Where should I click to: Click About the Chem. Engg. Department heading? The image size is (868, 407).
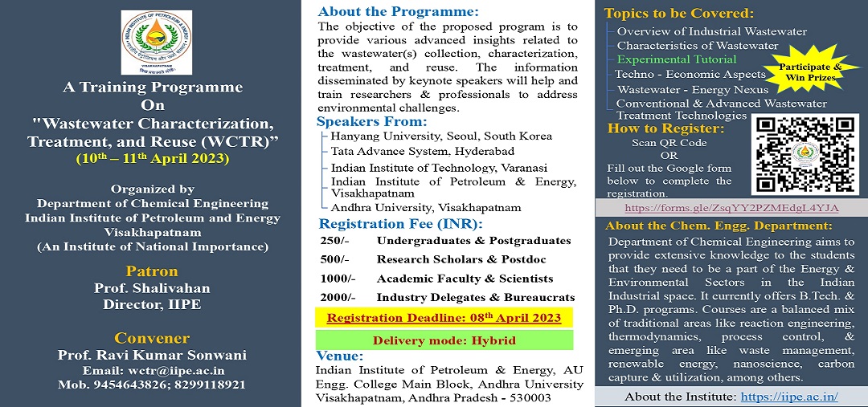[x=719, y=226]
